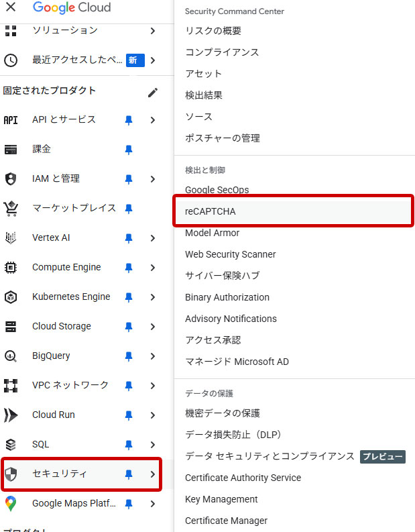Click the Google Maps Platform pin icon
Viewport: 415px width, 532px height.
pos(11,504)
